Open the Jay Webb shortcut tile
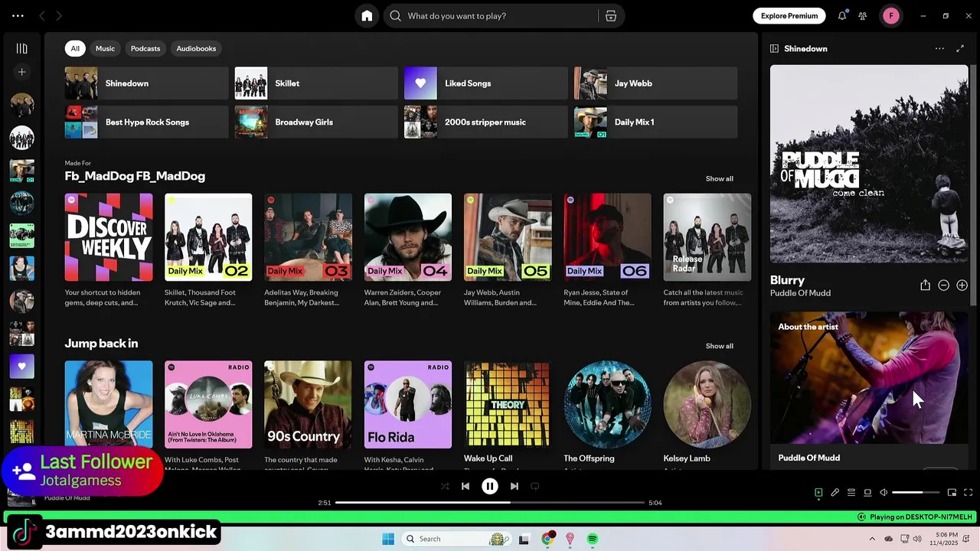This screenshot has width=980, height=551. click(656, 83)
